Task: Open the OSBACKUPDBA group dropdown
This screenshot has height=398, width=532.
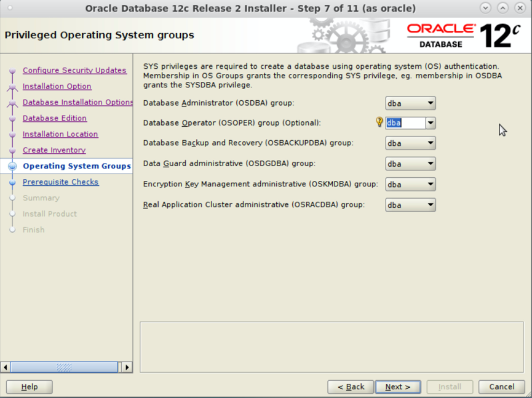Action: coord(410,143)
